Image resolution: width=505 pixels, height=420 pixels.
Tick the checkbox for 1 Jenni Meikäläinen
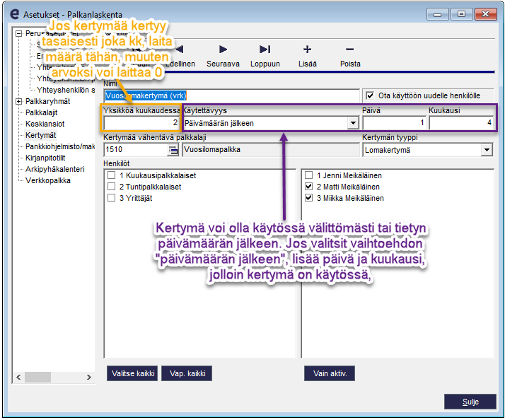[x=308, y=175]
